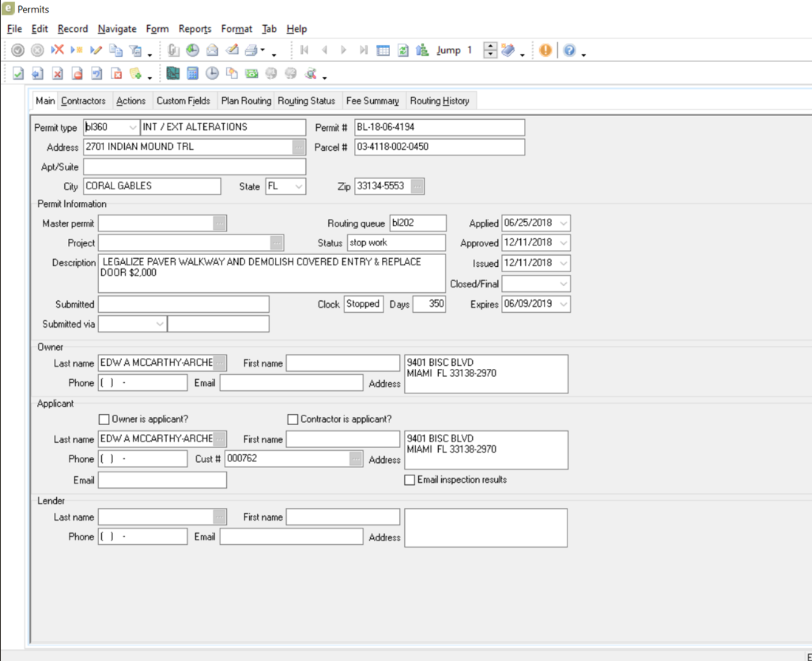This screenshot has width=812, height=661.
Task: Click the clock icon in second toolbar
Action: [x=212, y=73]
